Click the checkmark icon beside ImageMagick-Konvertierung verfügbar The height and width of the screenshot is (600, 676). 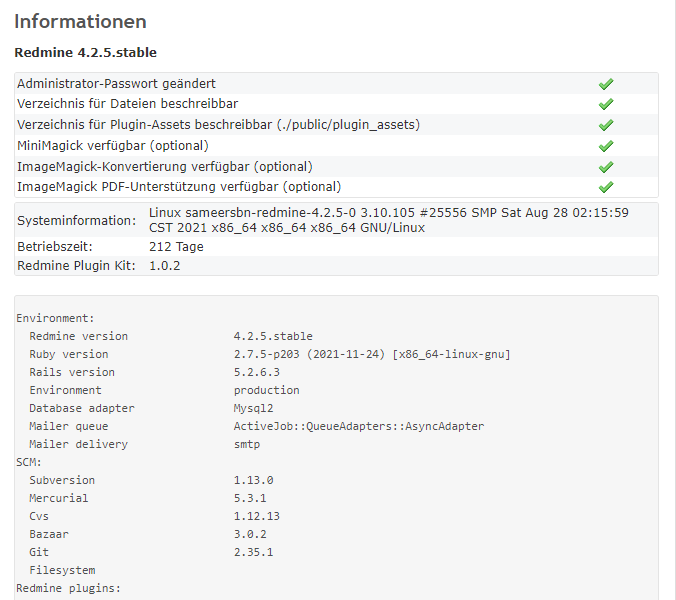(606, 166)
